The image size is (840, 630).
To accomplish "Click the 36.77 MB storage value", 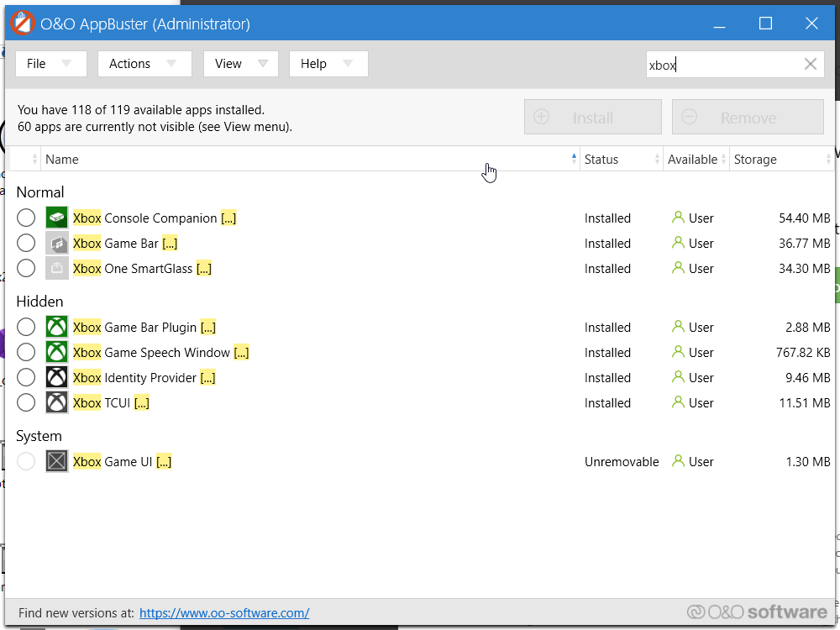I will click(x=804, y=244).
